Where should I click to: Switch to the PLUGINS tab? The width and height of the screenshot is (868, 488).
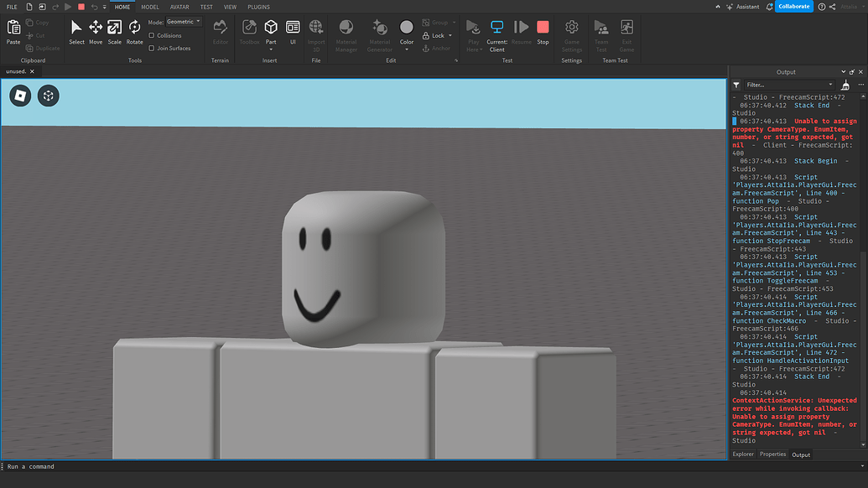click(258, 7)
